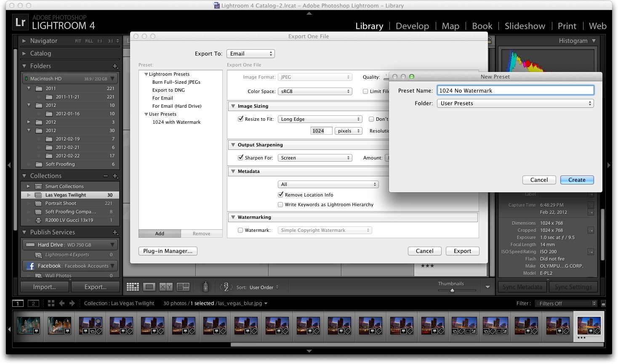Collapse Image Sizing section

click(x=232, y=106)
